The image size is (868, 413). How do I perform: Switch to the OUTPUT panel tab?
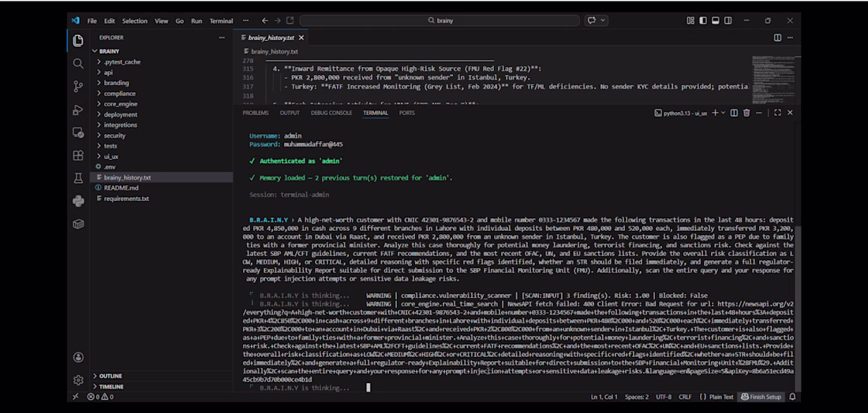[x=290, y=113]
